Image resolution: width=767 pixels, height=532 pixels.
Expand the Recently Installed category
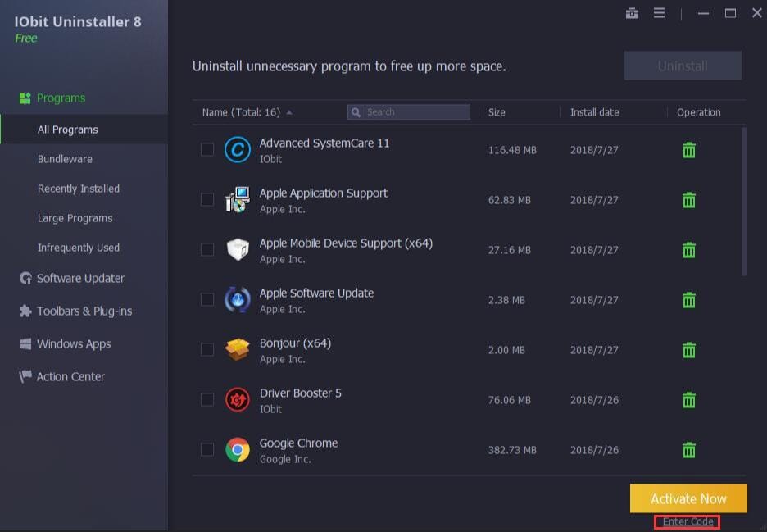[x=78, y=189]
